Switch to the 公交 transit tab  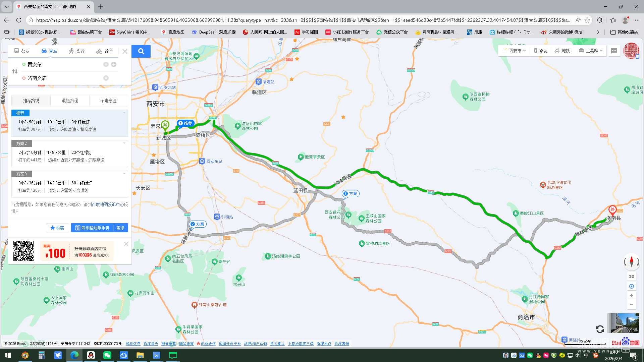point(22,51)
